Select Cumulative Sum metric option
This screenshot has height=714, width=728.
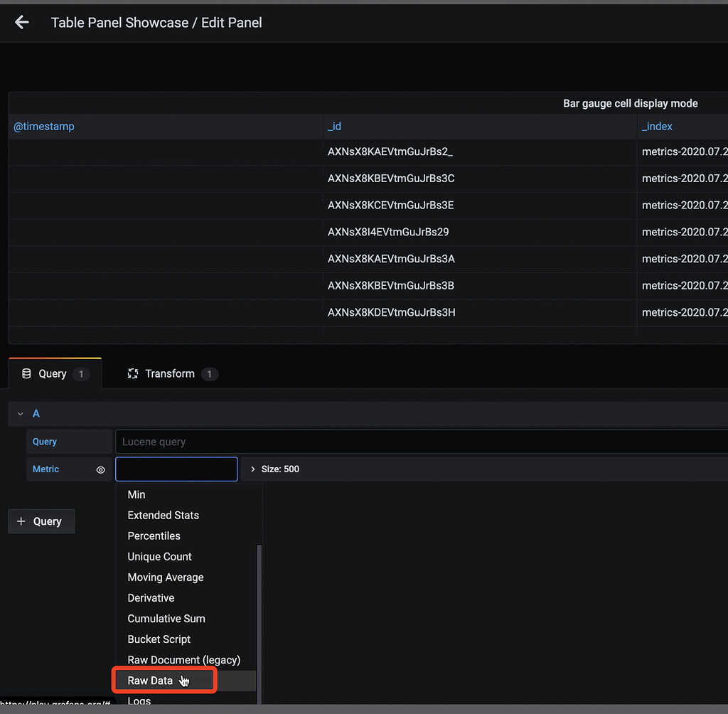[x=166, y=618]
